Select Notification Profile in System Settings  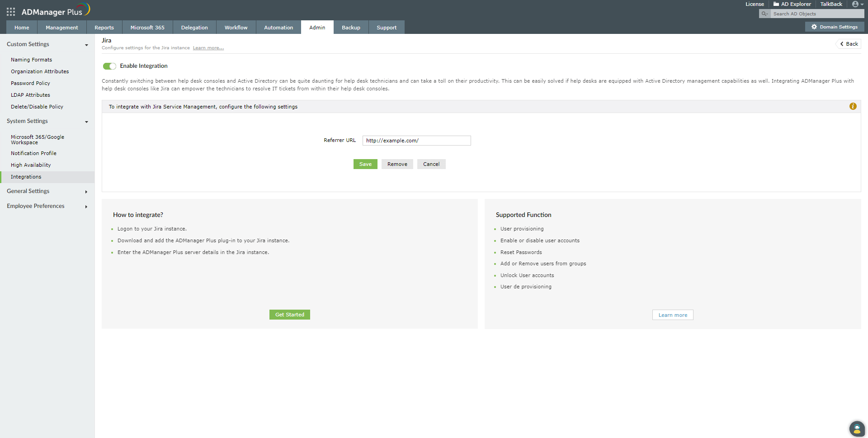pyautogui.click(x=33, y=153)
